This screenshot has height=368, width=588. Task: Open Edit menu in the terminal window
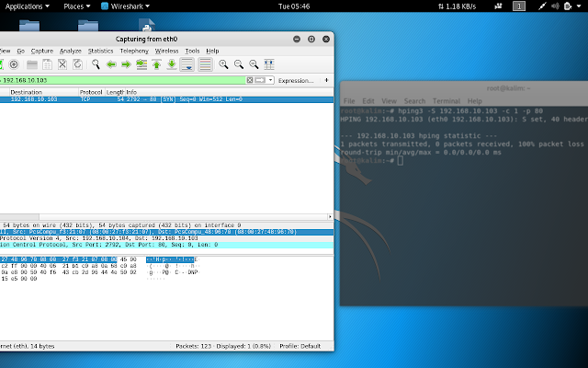pos(368,101)
